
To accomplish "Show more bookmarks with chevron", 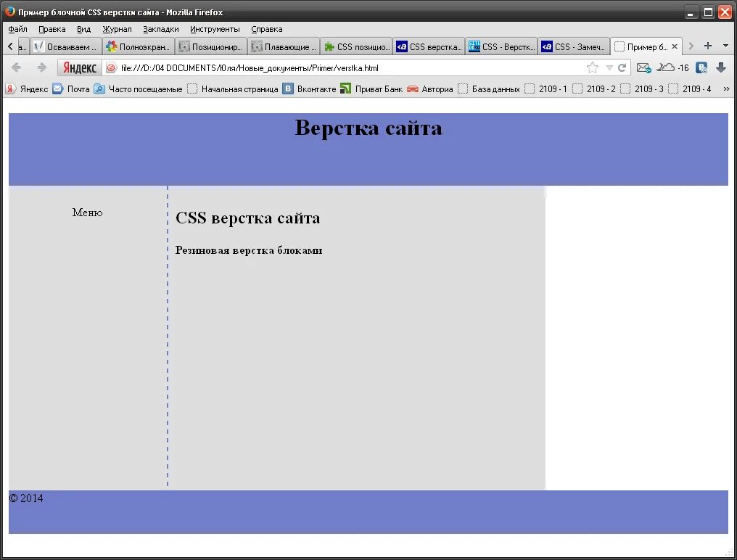I will (726, 89).
